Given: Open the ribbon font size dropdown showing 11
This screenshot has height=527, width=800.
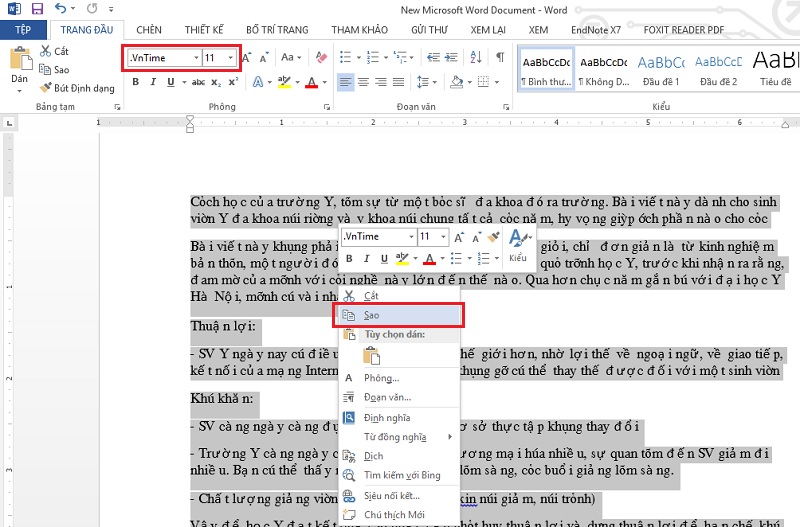Looking at the screenshot, I should point(231,58).
